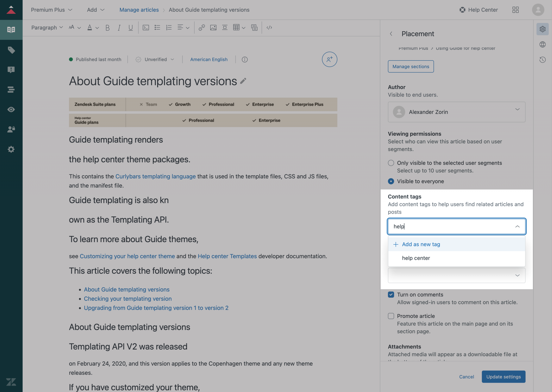Open the revision history panel
Image resolution: width=552 pixels, height=392 pixels.
tap(543, 60)
